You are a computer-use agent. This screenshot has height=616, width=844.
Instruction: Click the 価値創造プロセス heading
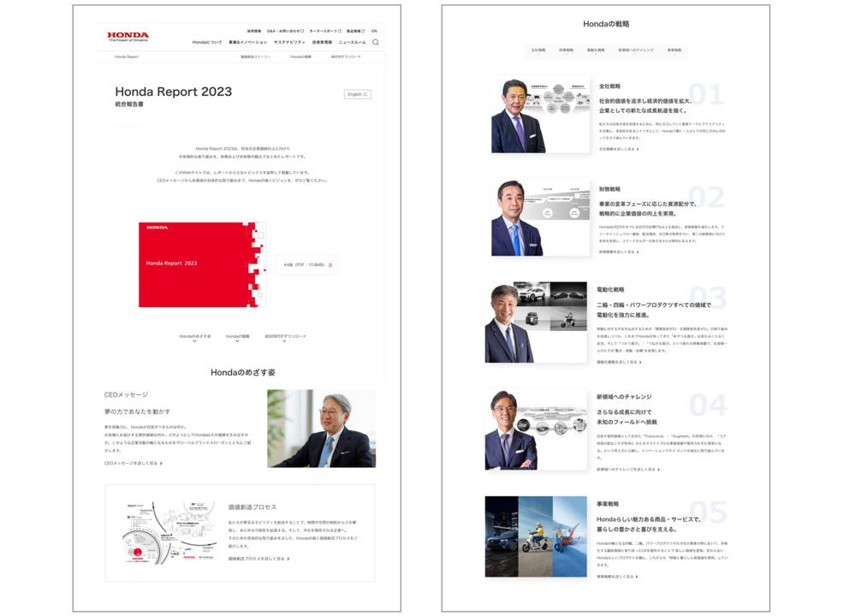tap(253, 507)
